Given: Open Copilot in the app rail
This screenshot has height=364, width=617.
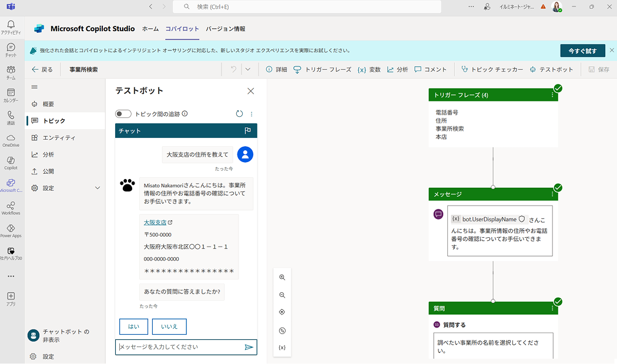Looking at the screenshot, I should click(x=11, y=163).
